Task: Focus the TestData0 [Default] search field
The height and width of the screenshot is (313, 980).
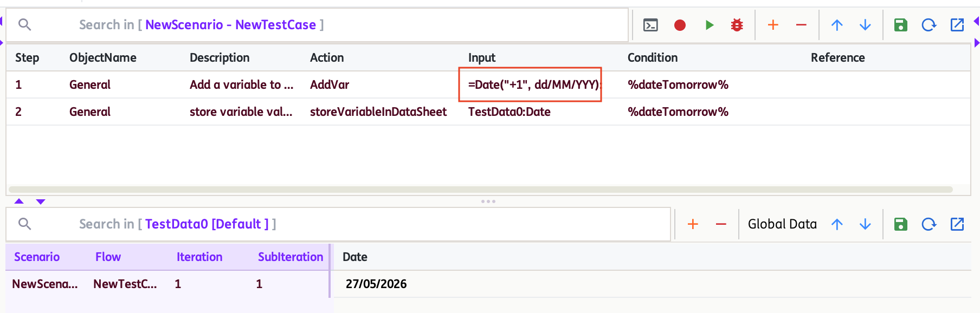Action: point(338,224)
